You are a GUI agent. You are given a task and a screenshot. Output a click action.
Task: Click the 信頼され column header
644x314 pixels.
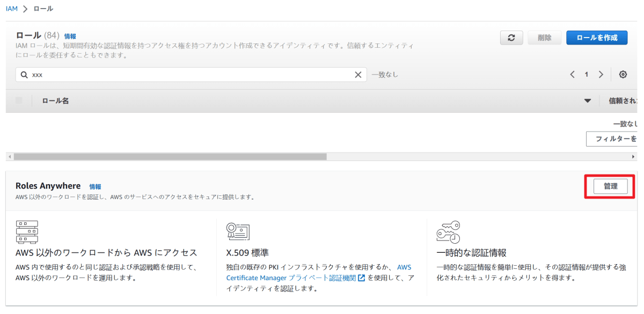click(x=623, y=101)
